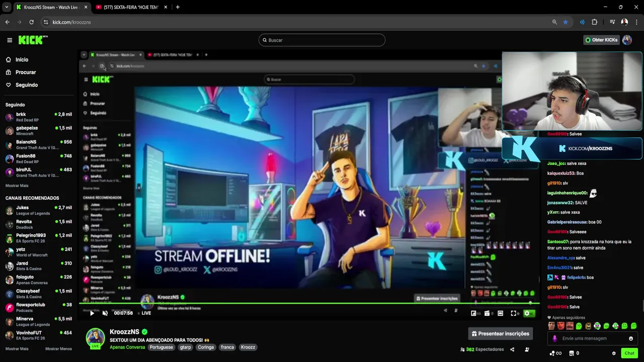Image resolution: width=644 pixels, height=362 pixels.
Task: Open BaianoNS channel in sidebar
Action: 39,145
